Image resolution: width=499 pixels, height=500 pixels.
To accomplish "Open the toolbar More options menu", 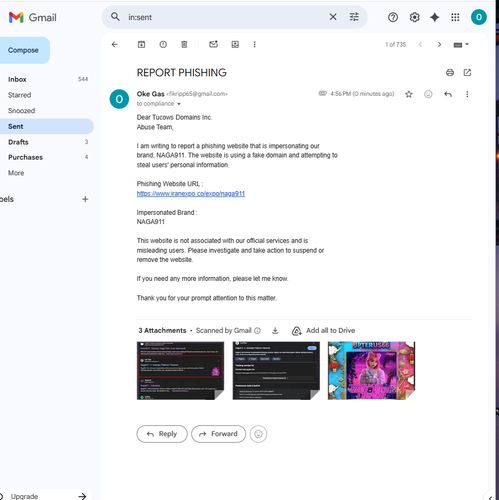I will [254, 44].
